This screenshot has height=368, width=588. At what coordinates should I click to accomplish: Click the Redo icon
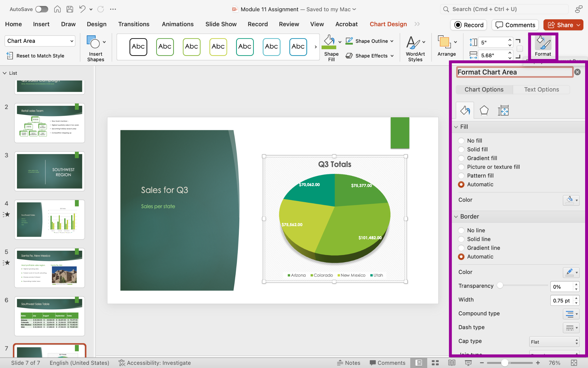[100, 9]
